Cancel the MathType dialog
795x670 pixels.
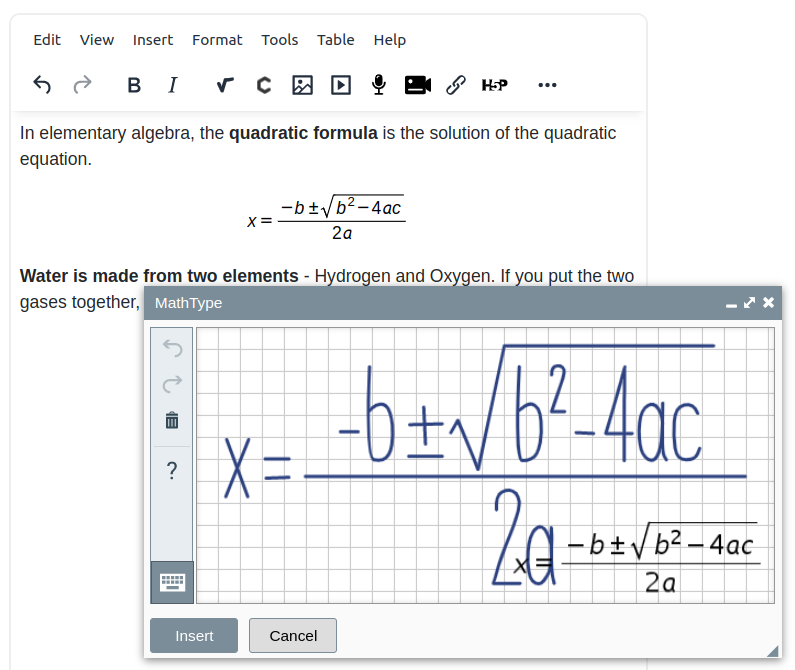click(x=293, y=636)
